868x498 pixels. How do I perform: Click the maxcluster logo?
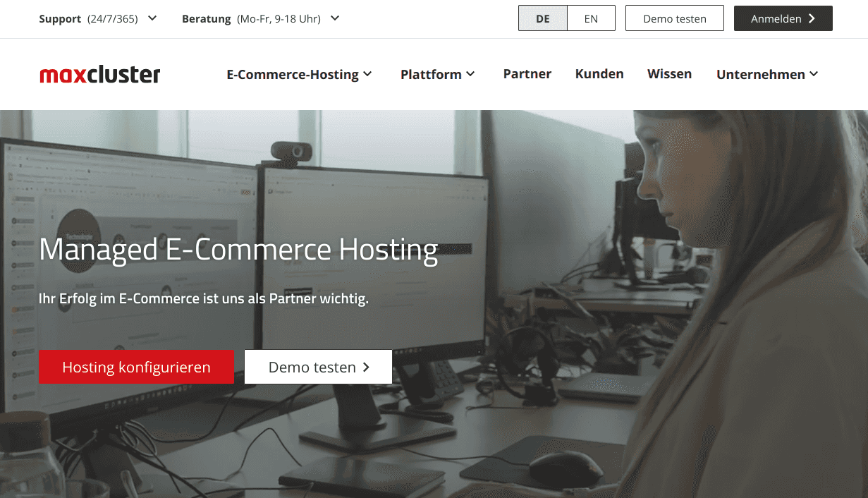(x=100, y=75)
